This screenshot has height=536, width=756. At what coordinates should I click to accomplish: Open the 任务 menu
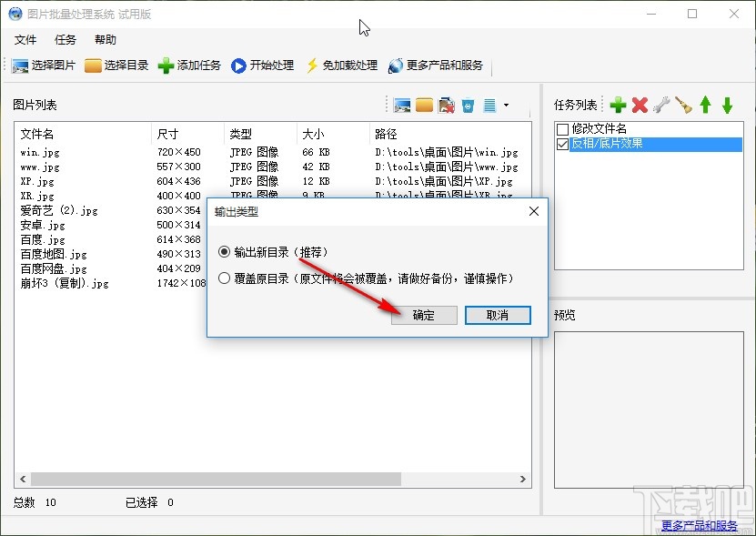(x=64, y=39)
